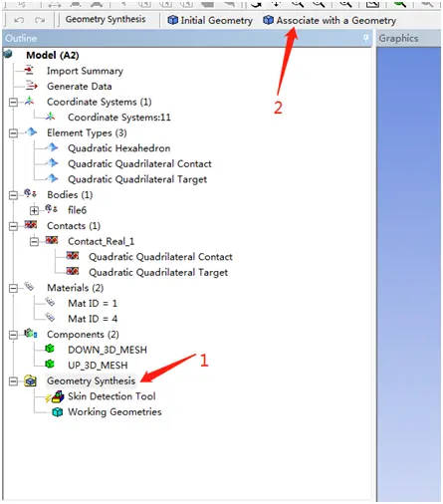
Task: Collapse the Components (2) node
Action: click(x=13, y=335)
